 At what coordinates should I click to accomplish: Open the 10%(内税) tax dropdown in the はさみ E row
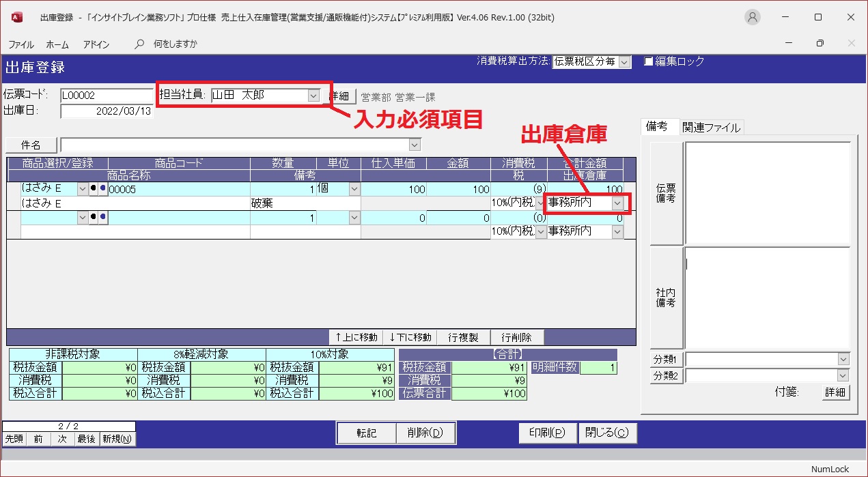(x=540, y=203)
